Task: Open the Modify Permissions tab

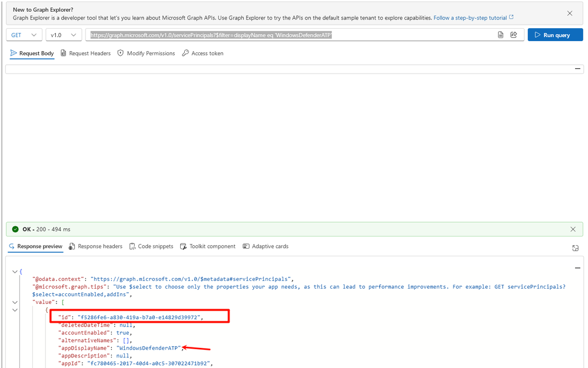Action: (x=146, y=53)
